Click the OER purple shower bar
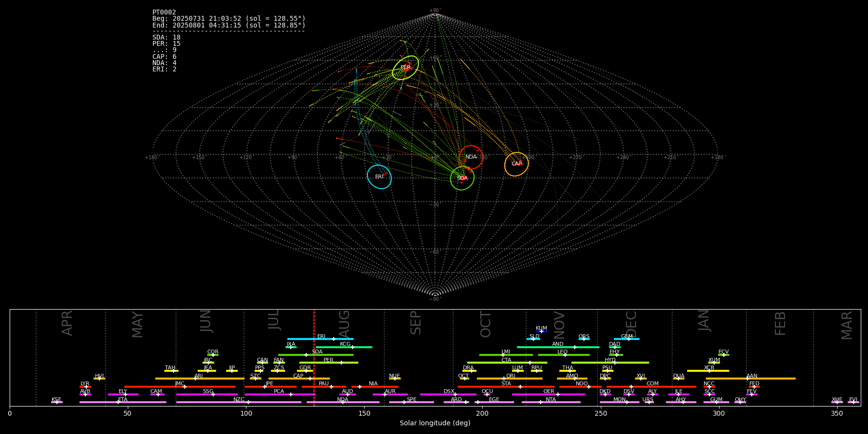This screenshot has width=868, height=434. pos(548,394)
